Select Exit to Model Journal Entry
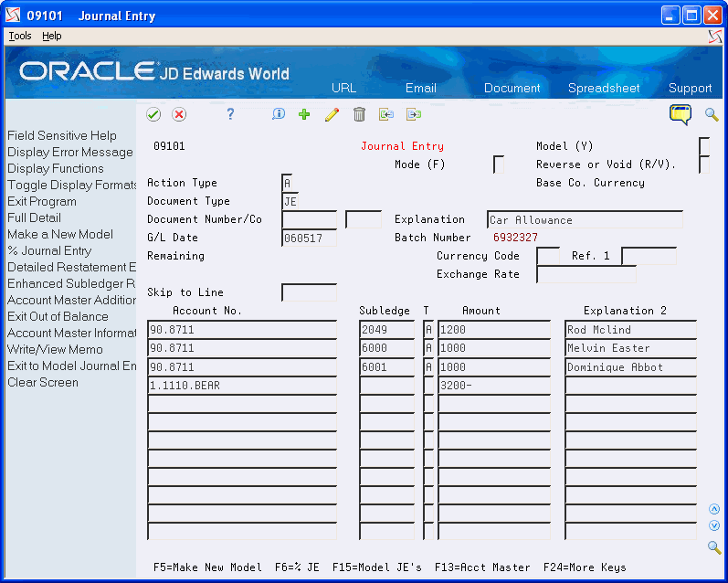The height and width of the screenshot is (583, 728). click(71, 366)
